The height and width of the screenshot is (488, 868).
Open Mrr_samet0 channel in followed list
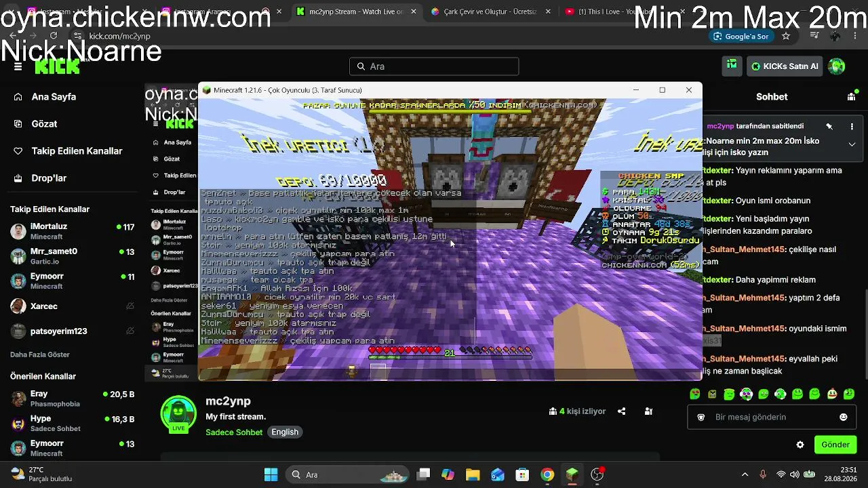point(73,256)
